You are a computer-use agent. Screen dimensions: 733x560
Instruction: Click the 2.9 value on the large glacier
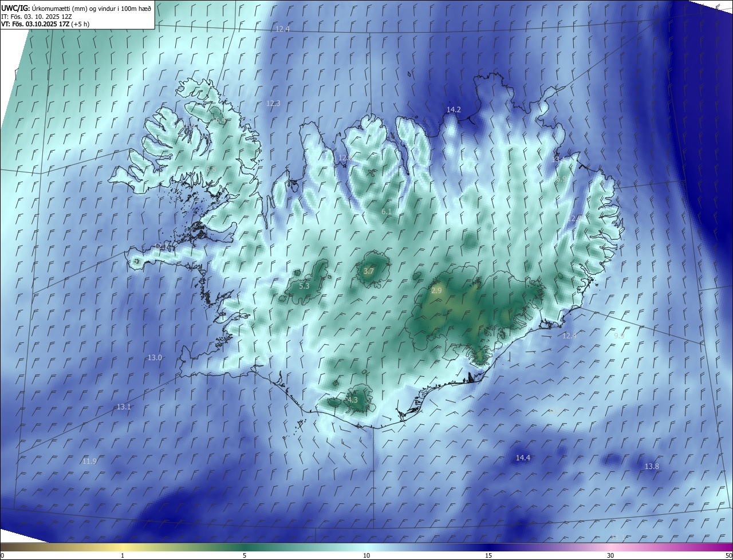click(436, 291)
